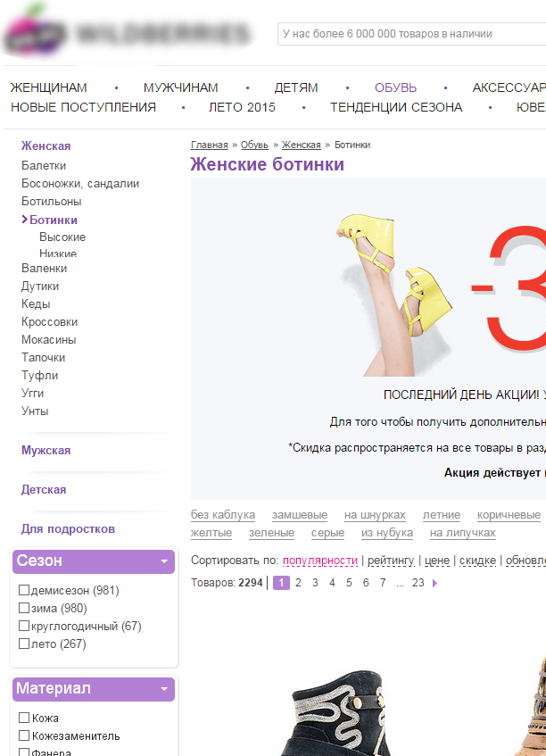Click the замшевые tag

point(300,515)
